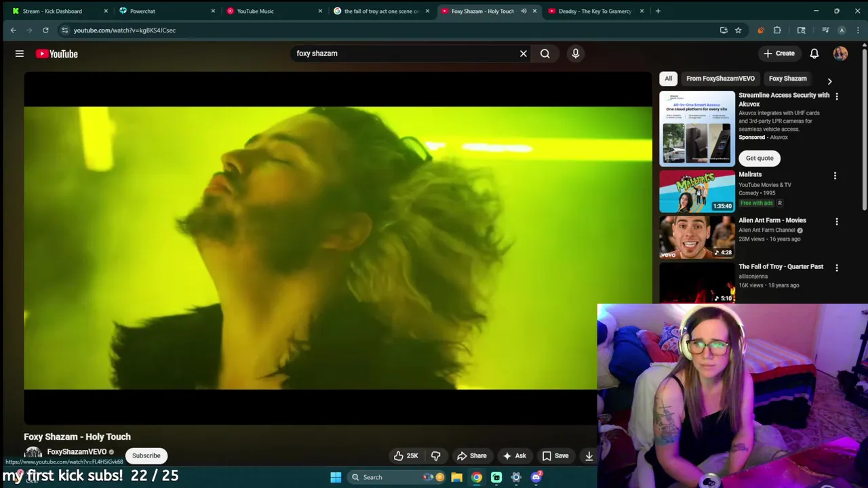View site information icon in address bar

[64, 30]
